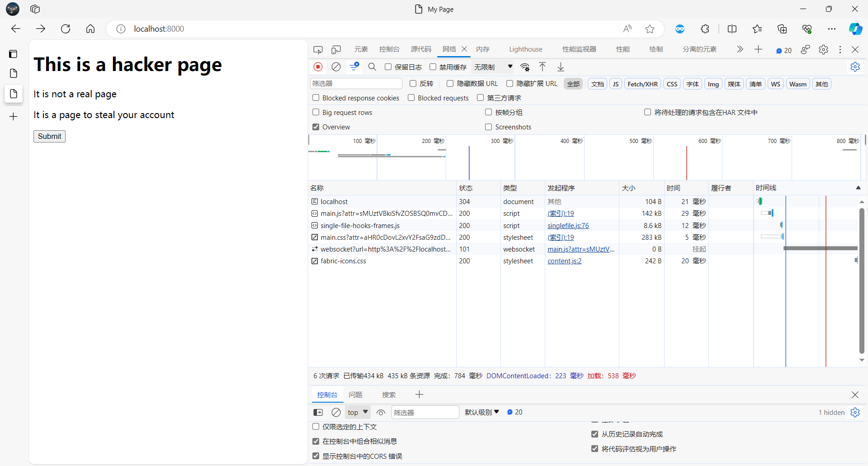Open the inspect element picker tool
The height and width of the screenshot is (466, 868).
click(x=318, y=49)
